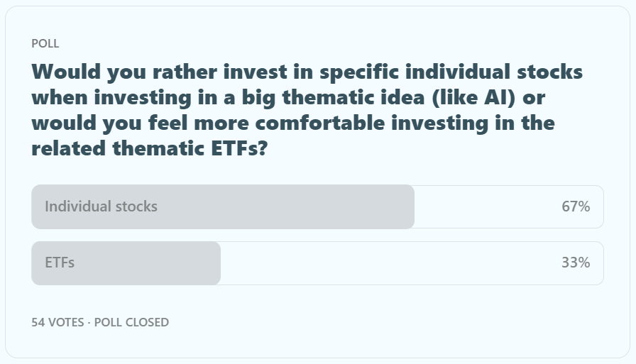Click the "ETFs" option label text
Image resolution: width=636 pixels, height=364 pixels.
(60, 263)
